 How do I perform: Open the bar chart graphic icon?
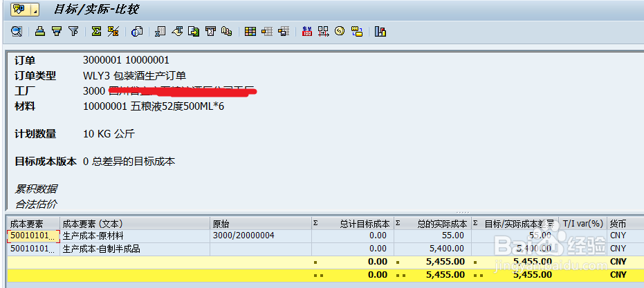[x=380, y=31]
